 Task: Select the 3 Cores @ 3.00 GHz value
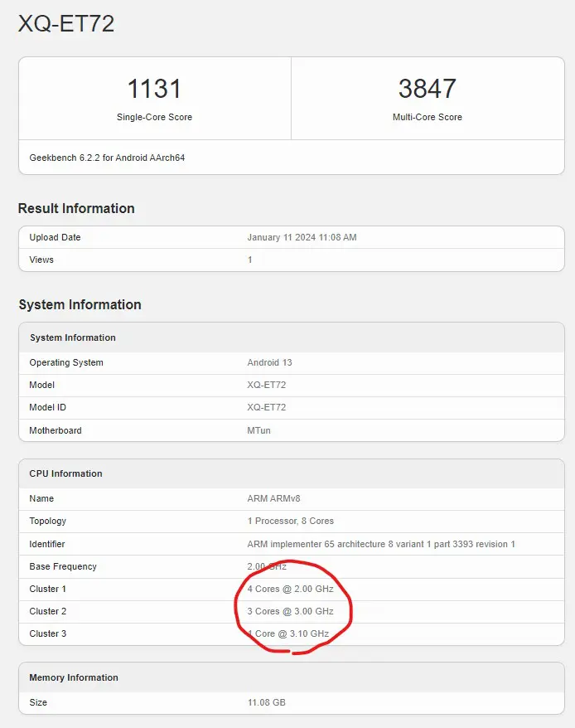(291, 611)
